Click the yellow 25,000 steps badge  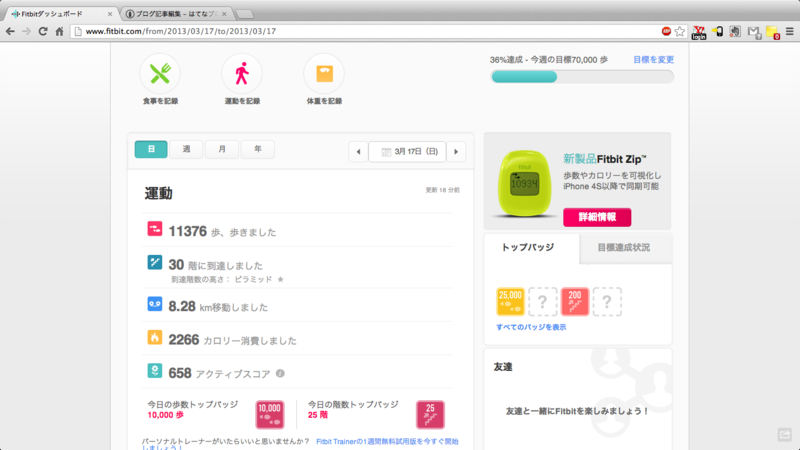pos(510,302)
